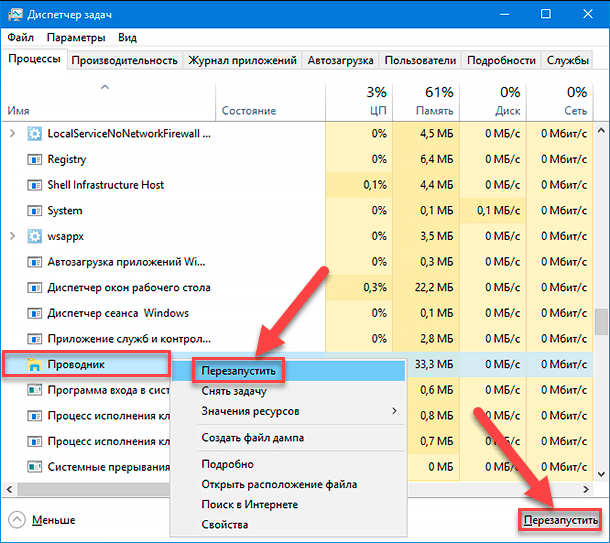610x543 pixels.
Task: Sort by the Память column header
Action: [x=426, y=102]
